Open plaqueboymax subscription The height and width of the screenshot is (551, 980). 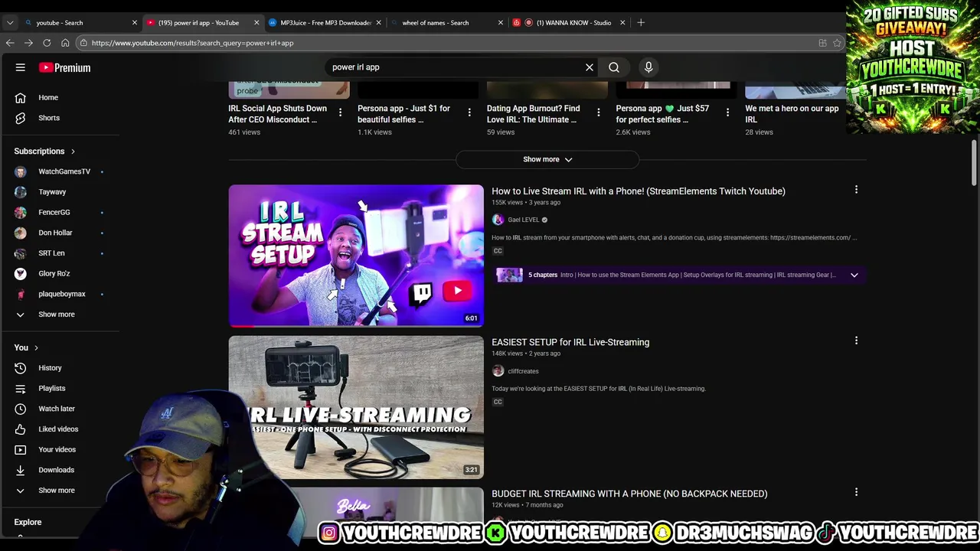tap(61, 294)
